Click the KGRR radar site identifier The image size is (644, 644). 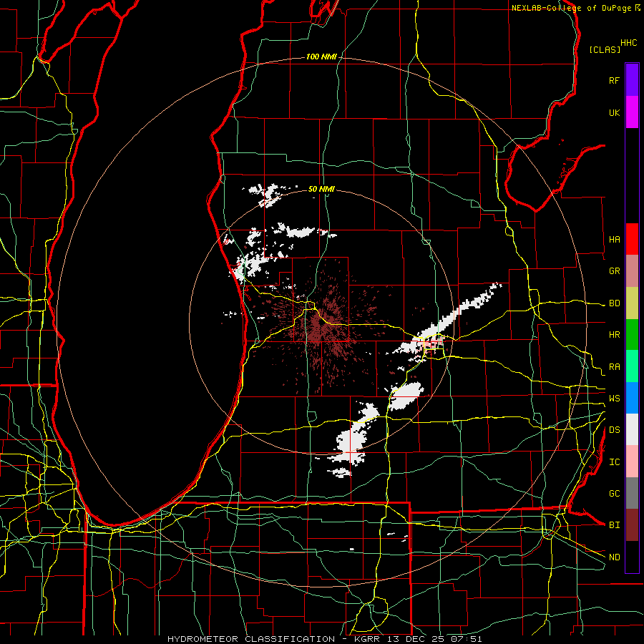tap(367, 639)
